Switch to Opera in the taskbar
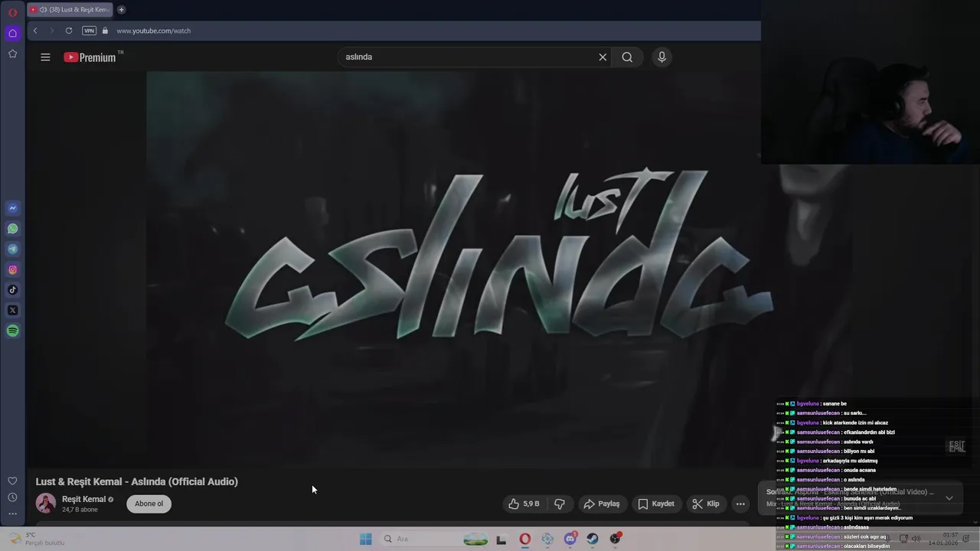 524,540
